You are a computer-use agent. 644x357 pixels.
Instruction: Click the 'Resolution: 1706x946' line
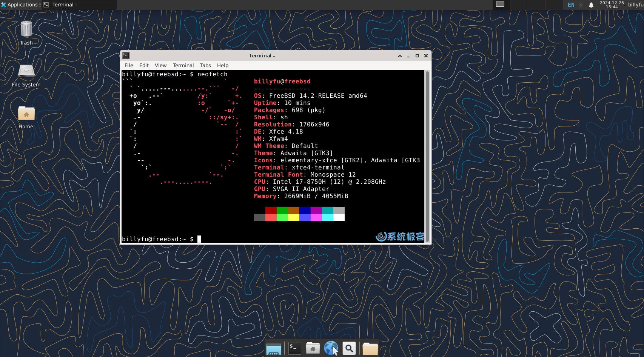pyautogui.click(x=291, y=125)
